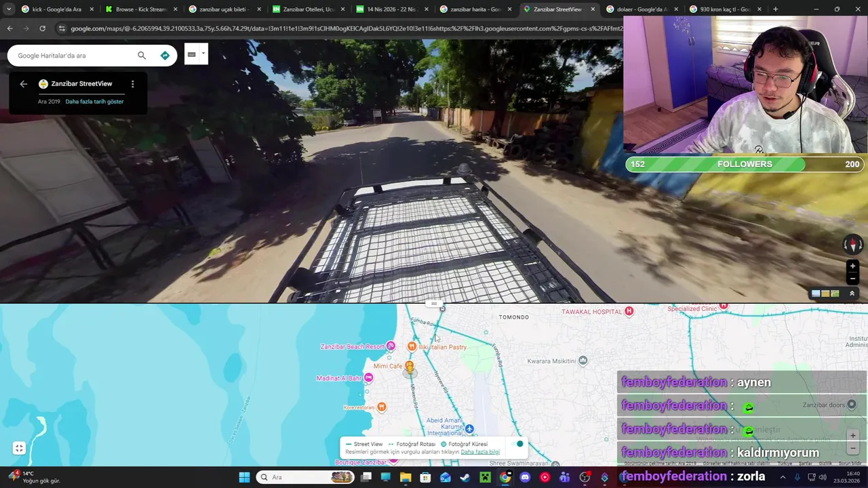868x488 pixels.
Task: Open Discord from the taskbar
Action: pyautogui.click(x=525, y=477)
